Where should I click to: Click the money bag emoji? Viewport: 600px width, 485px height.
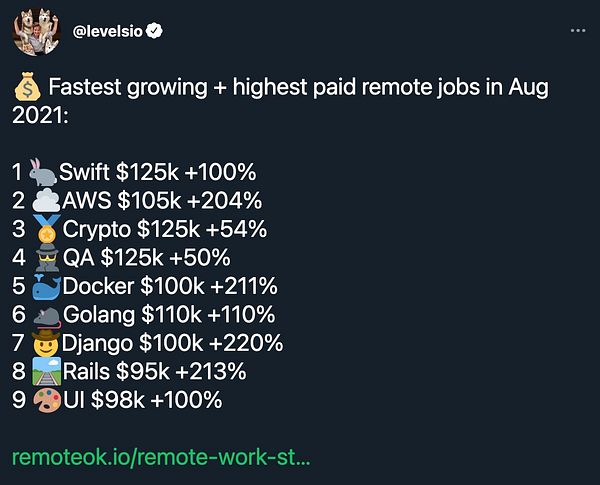click(26, 88)
